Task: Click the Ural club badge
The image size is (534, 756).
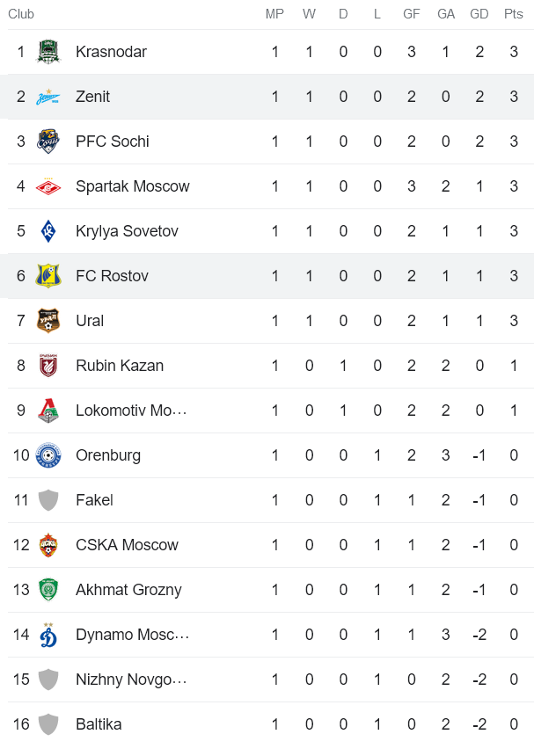Action: [x=48, y=320]
